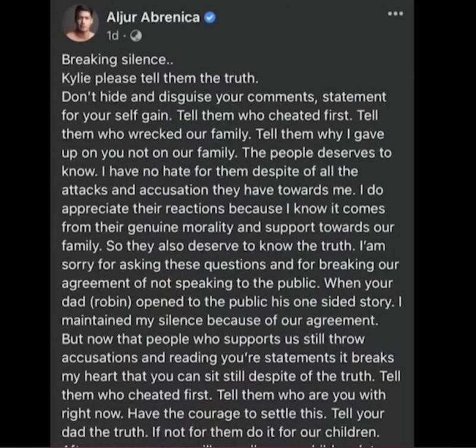Click the line starting "Don't hide and disguise"
Viewport: 476px width, 448px height.
point(224,96)
